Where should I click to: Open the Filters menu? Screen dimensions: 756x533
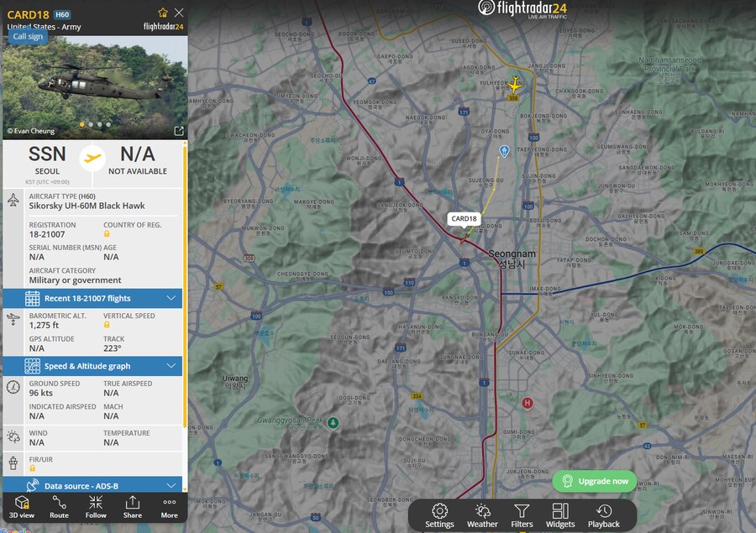coord(522,515)
